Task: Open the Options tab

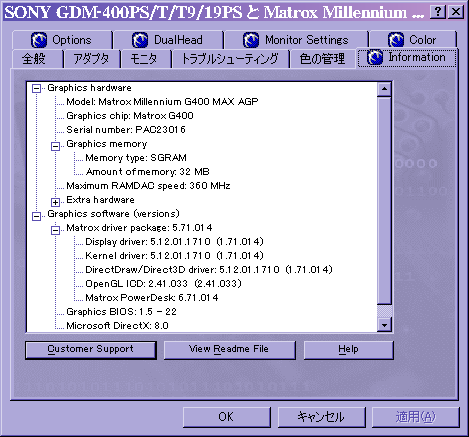Action: tap(62, 40)
